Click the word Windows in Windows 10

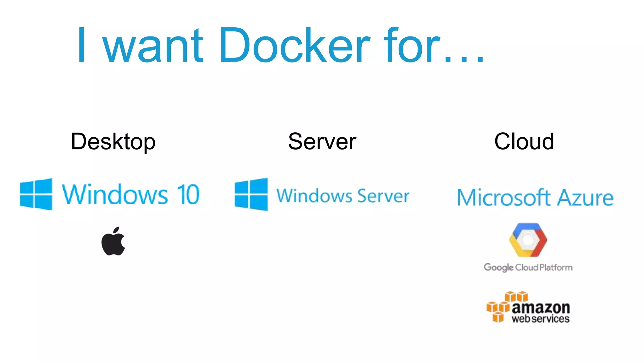point(115,195)
